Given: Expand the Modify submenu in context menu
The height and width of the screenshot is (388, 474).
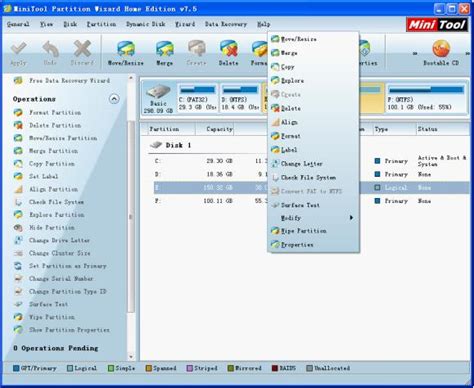Looking at the screenshot, I should tap(313, 218).
